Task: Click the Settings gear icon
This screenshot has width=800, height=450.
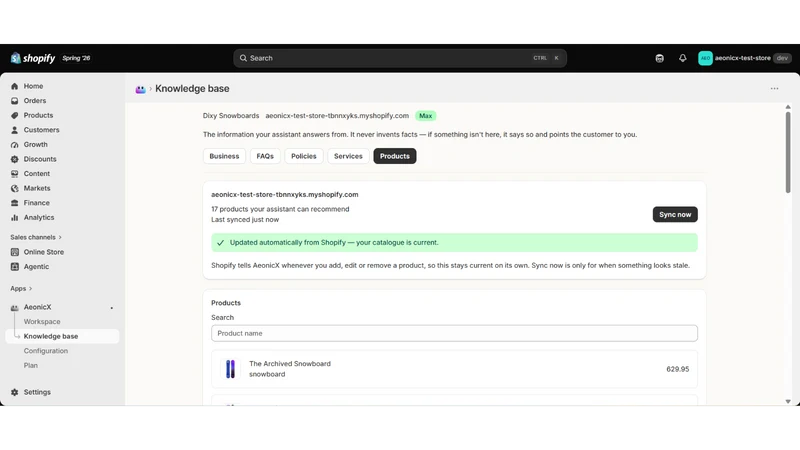Action: coord(15,392)
